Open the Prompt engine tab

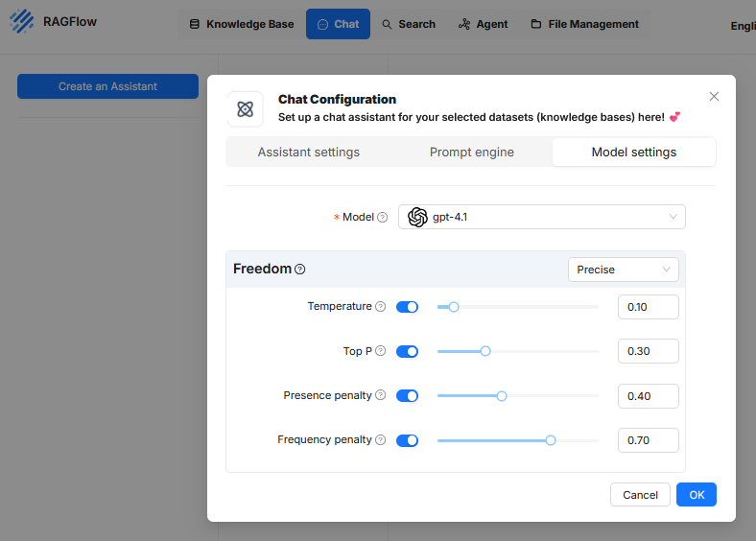click(471, 153)
